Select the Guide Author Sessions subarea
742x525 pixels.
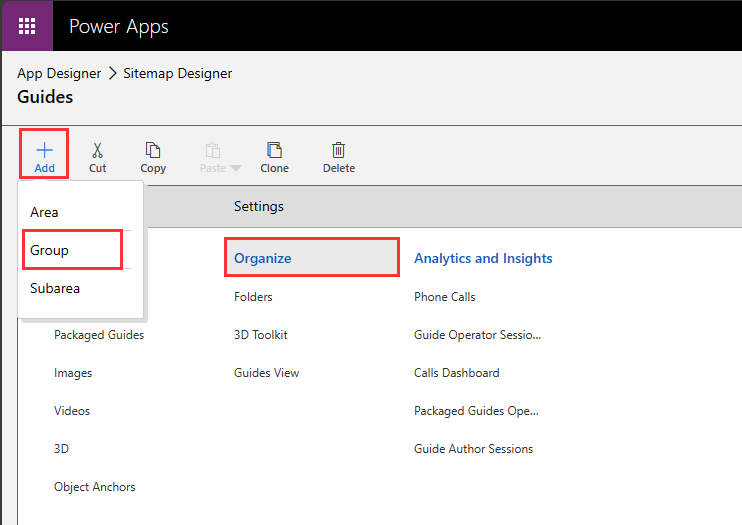tap(473, 449)
